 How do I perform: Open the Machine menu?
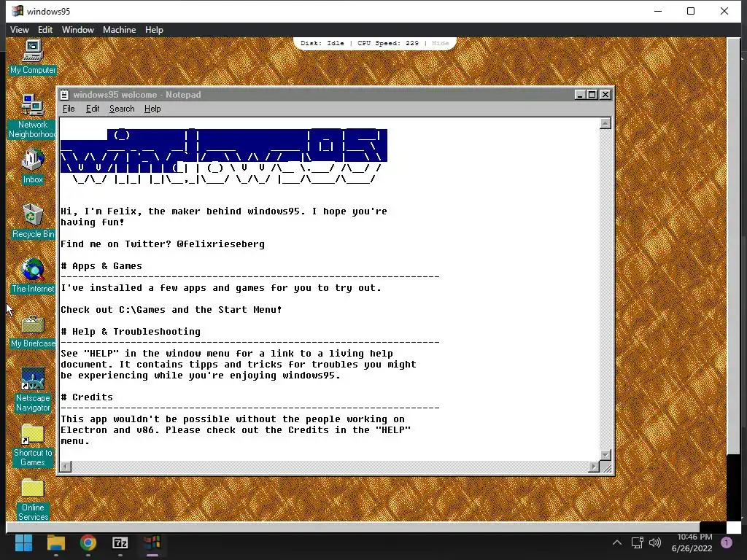pyautogui.click(x=119, y=29)
